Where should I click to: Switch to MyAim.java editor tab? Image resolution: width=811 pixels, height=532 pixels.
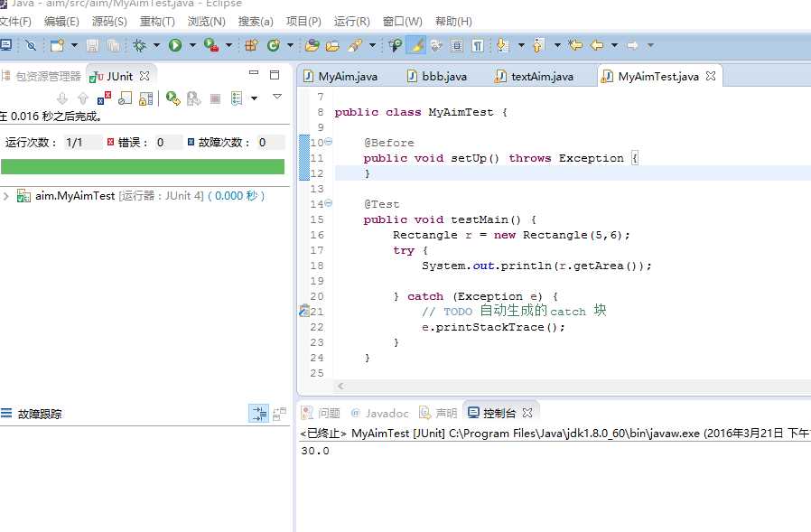coord(340,76)
